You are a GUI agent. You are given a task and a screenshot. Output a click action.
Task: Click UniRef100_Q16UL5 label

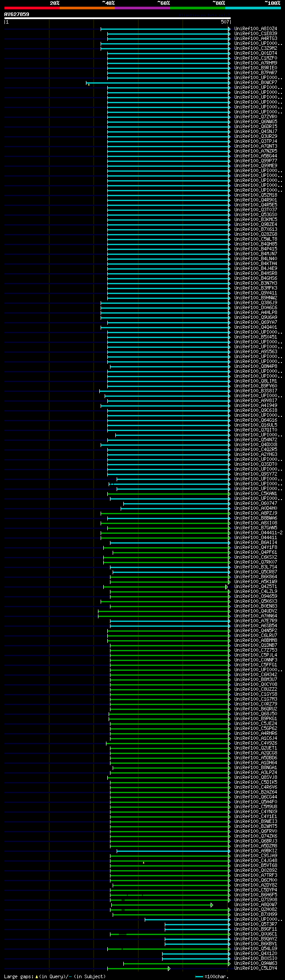256,425
